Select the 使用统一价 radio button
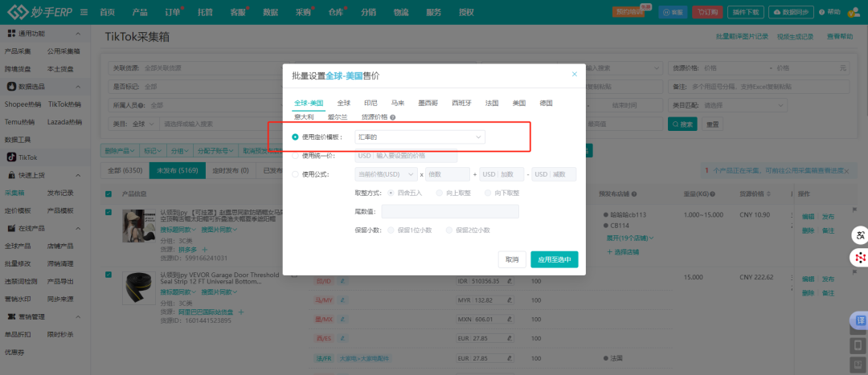 (x=295, y=156)
